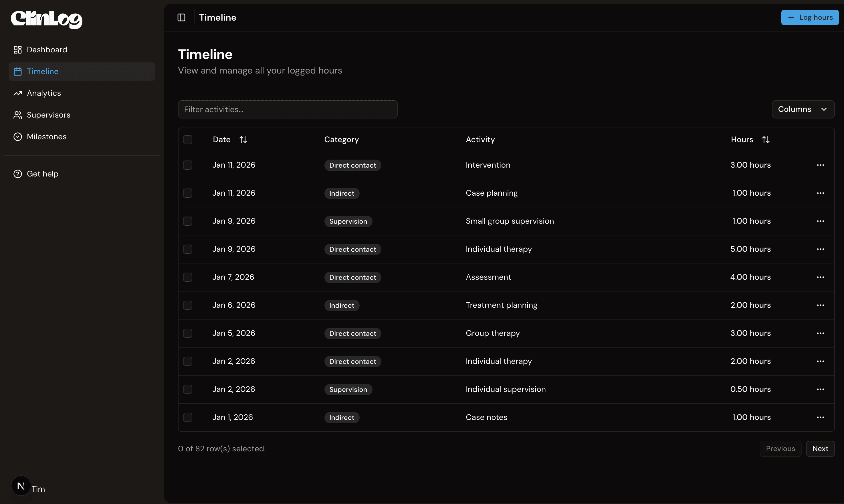
Task: Open the Columns dropdown
Action: pyautogui.click(x=803, y=109)
